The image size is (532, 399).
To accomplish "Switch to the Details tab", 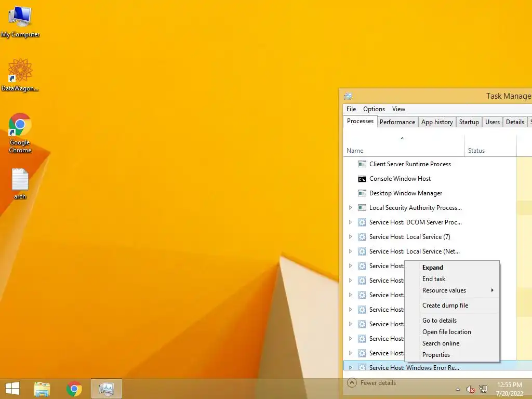I will (515, 122).
